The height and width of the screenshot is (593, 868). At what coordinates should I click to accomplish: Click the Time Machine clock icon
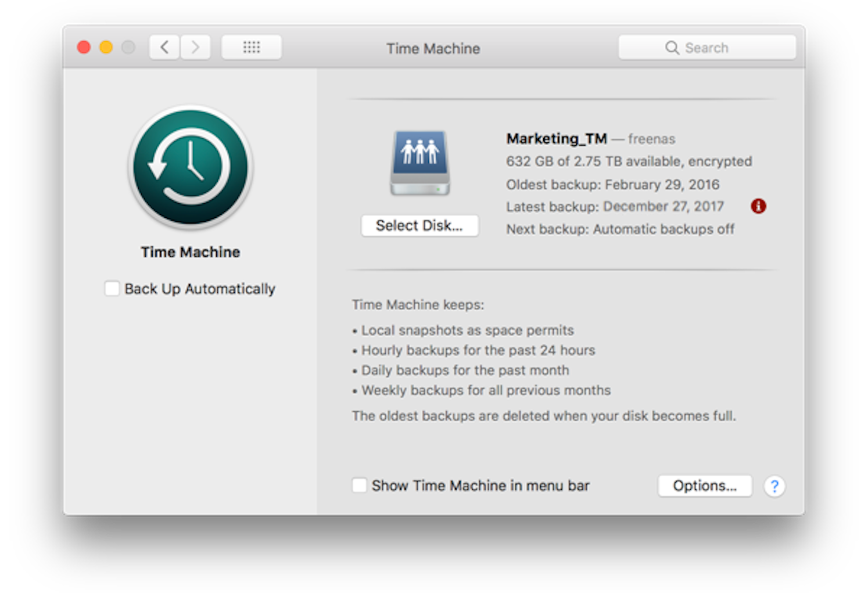(x=190, y=168)
